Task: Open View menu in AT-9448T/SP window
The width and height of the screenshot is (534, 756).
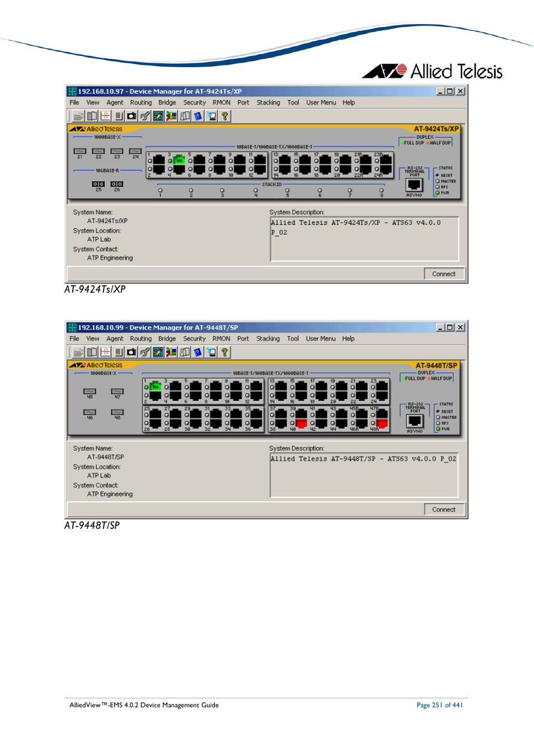Action: tap(93, 339)
